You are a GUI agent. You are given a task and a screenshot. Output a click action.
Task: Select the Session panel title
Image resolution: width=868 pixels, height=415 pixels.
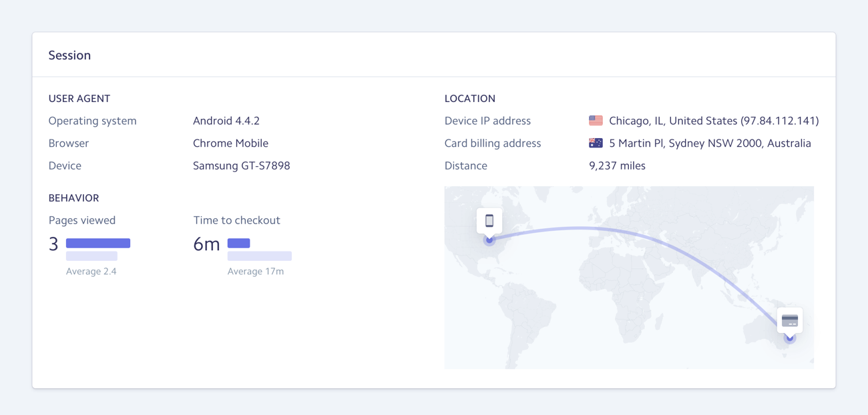click(69, 55)
